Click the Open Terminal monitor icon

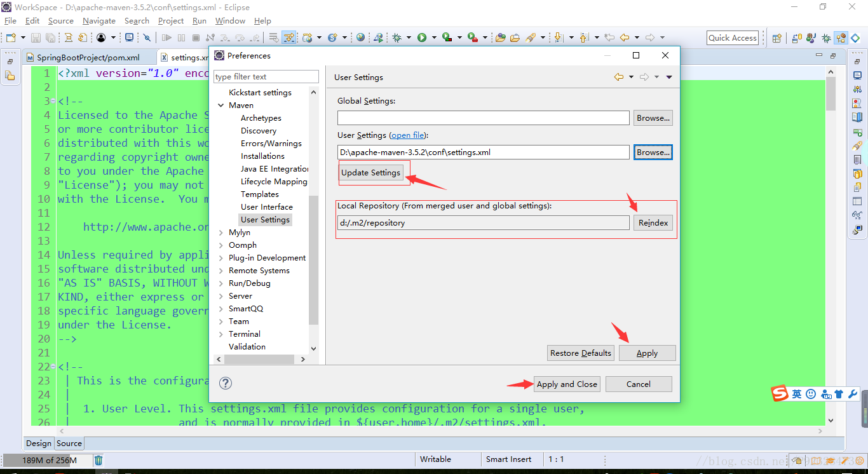coord(129,38)
